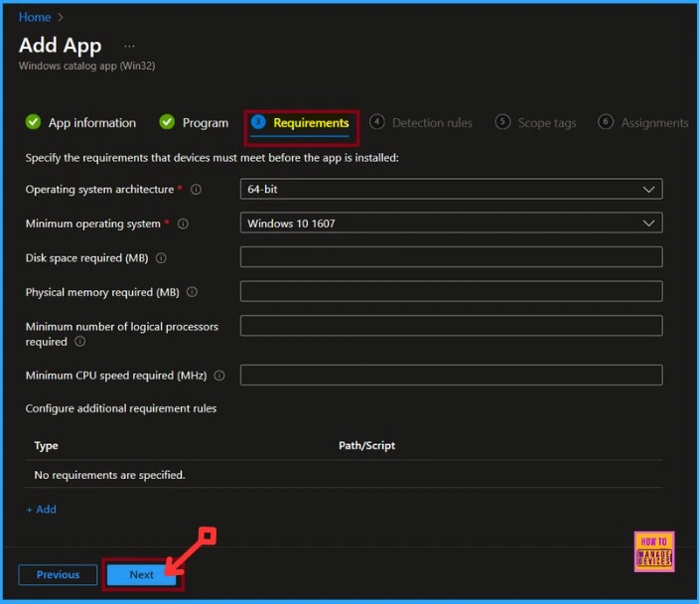Open the ellipsis menu next to Add App
This screenshot has height=604, width=700.
pyautogui.click(x=129, y=46)
